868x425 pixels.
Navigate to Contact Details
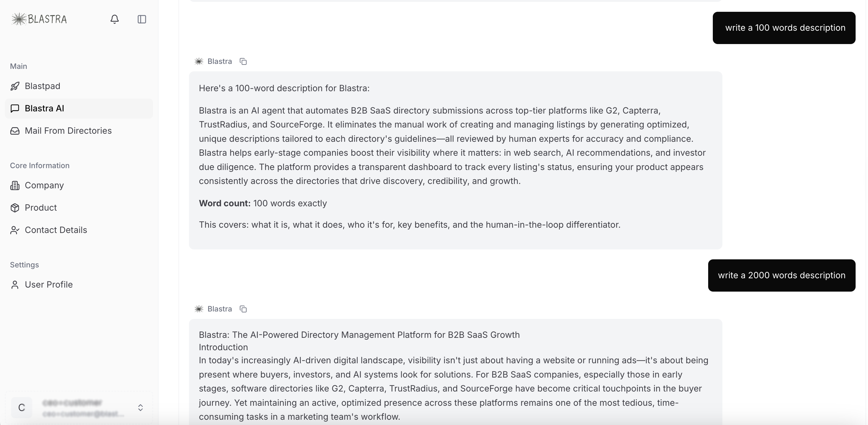point(56,230)
